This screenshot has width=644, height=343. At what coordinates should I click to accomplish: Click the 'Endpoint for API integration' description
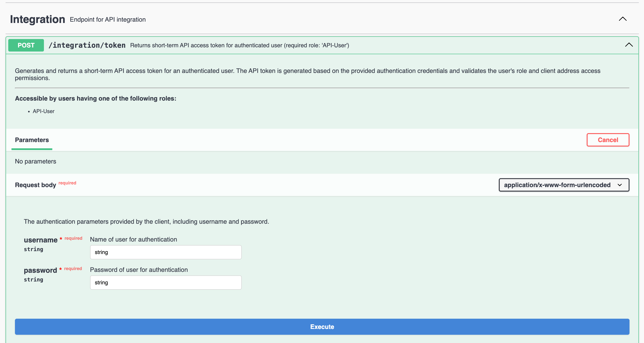[107, 19]
